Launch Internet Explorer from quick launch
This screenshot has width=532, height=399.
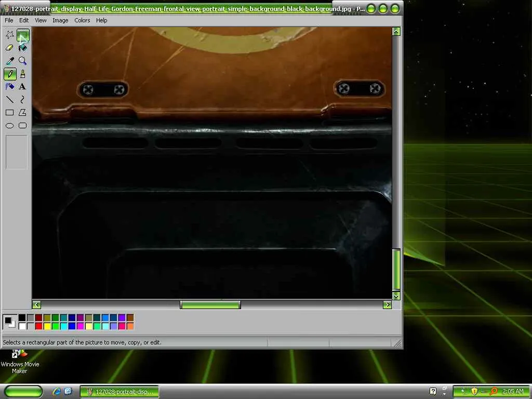click(57, 391)
